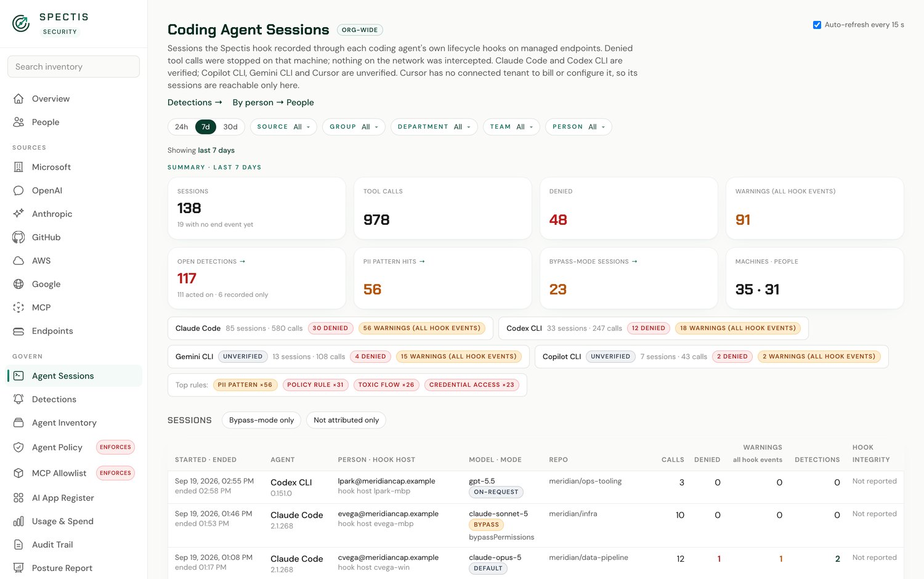Select the 30d time range
Viewport: 924px width, 579px height.
[230, 127]
